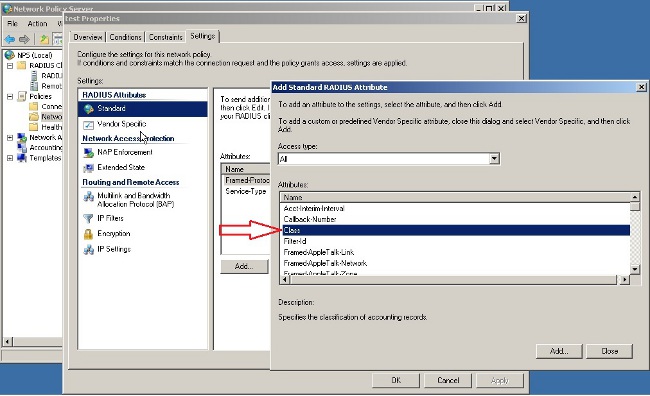Viewport: 650px width, 396px height.
Task: Collapse the RADIUS Clients and Servers node
Action: pyautogui.click(x=10, y=66)
